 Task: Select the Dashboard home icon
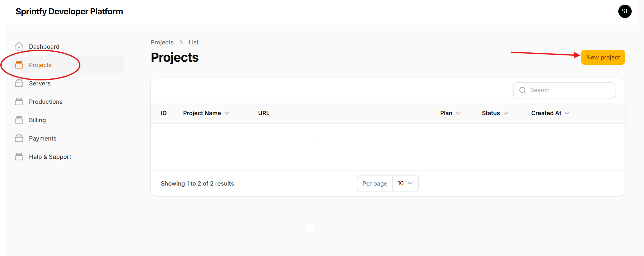(19, 46)
